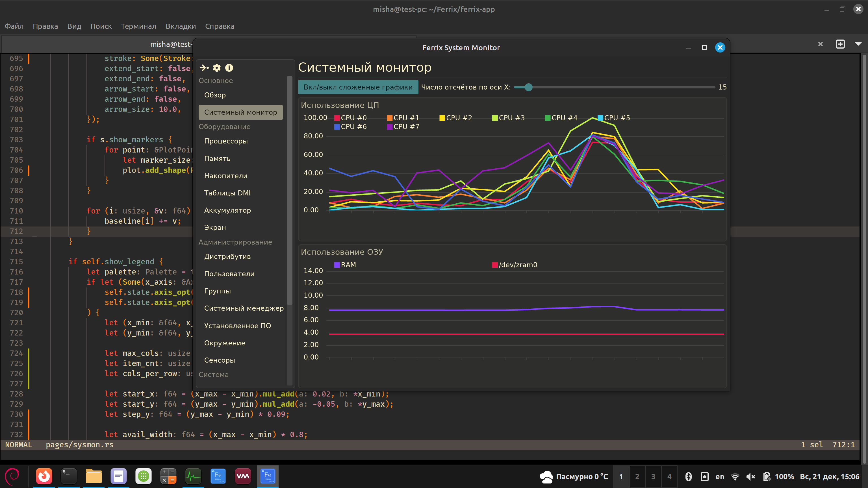This screenshot has height=488, width=868.
Task: Click the Bluetooth tray icon
Action: pyautogui.click(x=688, y=476)
